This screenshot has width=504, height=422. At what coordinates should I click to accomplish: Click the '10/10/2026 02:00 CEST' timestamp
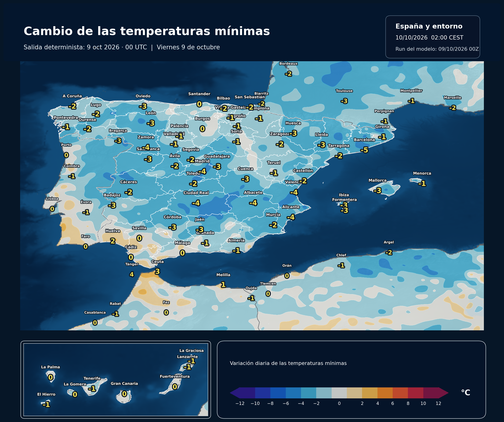pos(429,38)
